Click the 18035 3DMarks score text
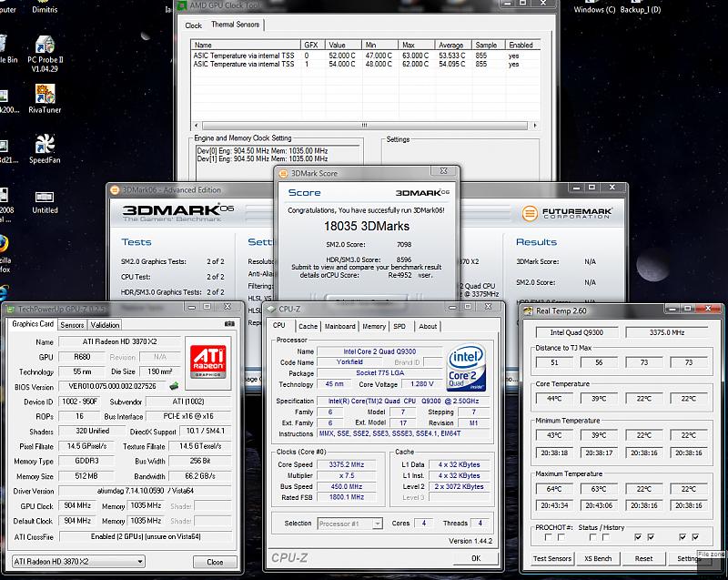The height and width of the screenshot is (580, 728). tap(367, 226)
